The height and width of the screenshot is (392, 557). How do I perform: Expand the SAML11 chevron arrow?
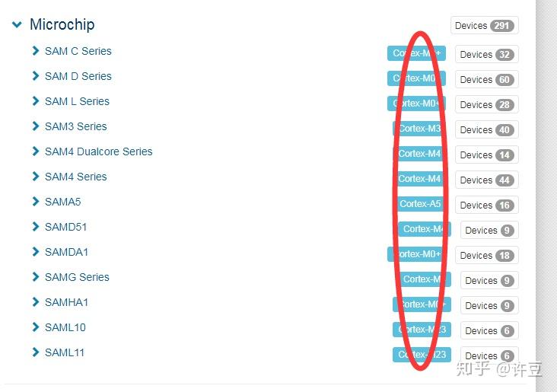click(35, 352)
